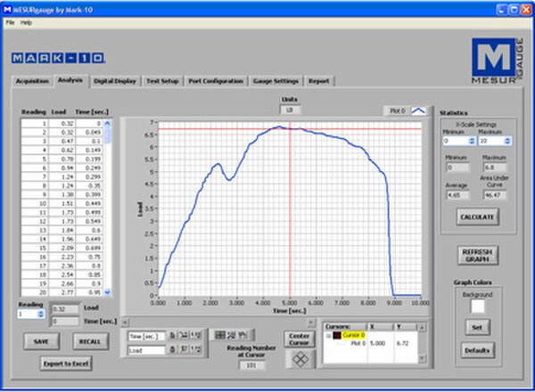This screenshot has height=392, width=535.
Task: Click the CALCULATE button
Action: [x=477, y=216]
